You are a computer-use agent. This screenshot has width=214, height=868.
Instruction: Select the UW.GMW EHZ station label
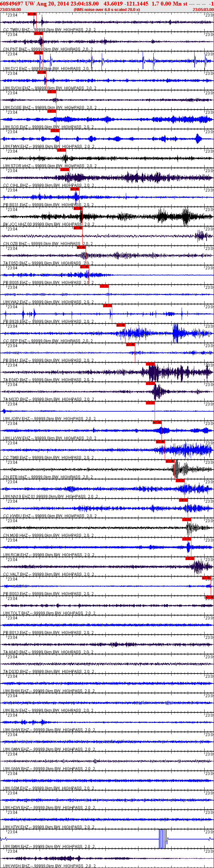pyautogui.click(x=49, y=749)
